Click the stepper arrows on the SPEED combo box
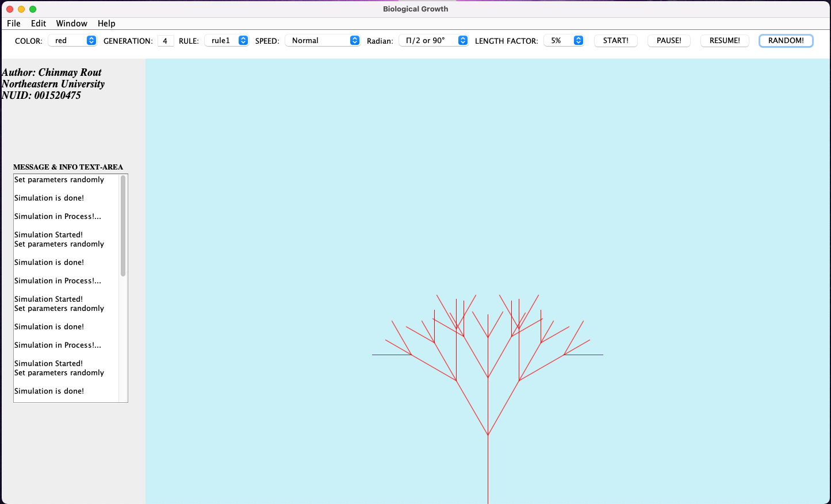Image resolution: width=831 pixels, height=504 pixels. pyautogui.click(x=355, y=40)
